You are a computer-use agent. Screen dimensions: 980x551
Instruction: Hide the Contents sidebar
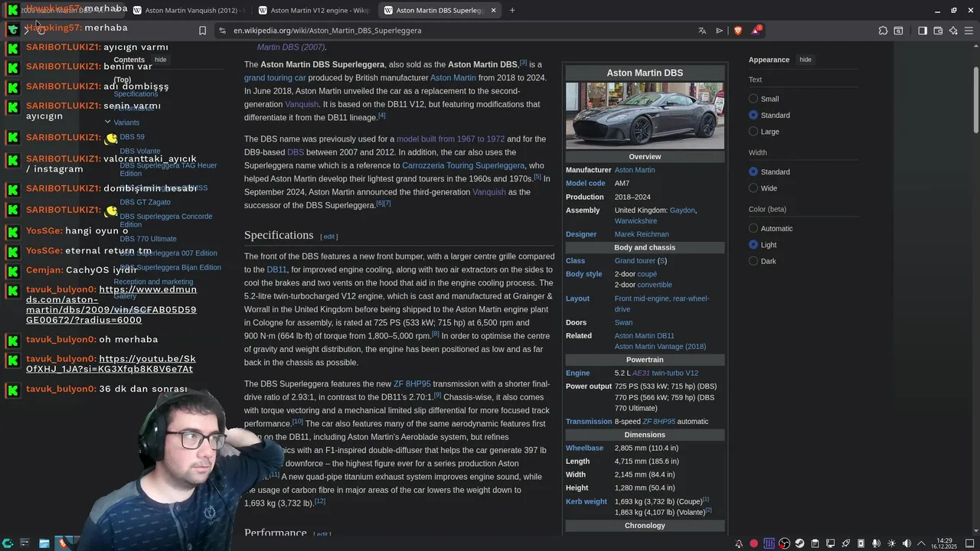click(160, 60)
